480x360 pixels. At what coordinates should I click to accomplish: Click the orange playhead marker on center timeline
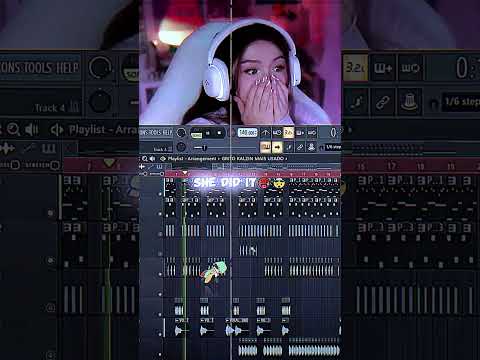coord(185,173)
